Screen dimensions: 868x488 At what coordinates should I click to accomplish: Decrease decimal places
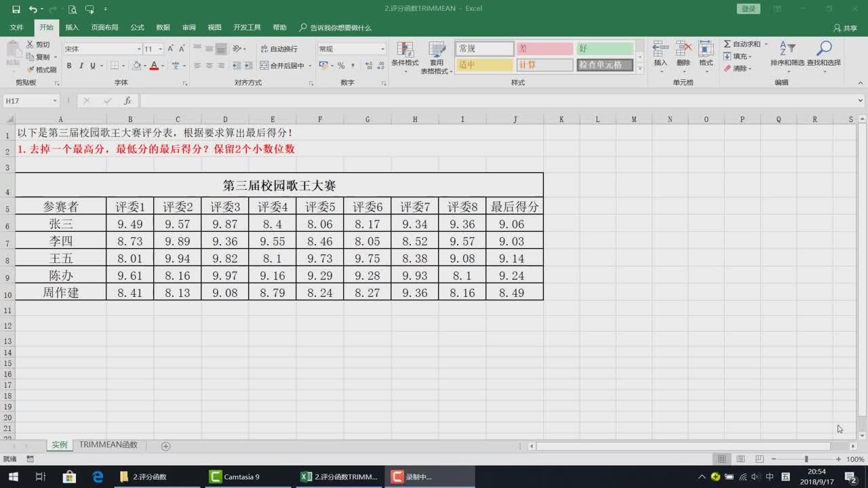(380, 66)
